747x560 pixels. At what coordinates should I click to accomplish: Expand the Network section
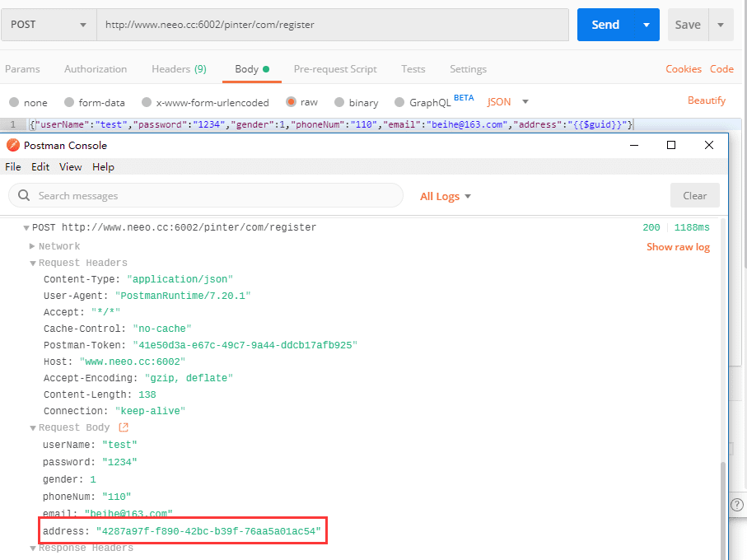click(x=32, y=246)
